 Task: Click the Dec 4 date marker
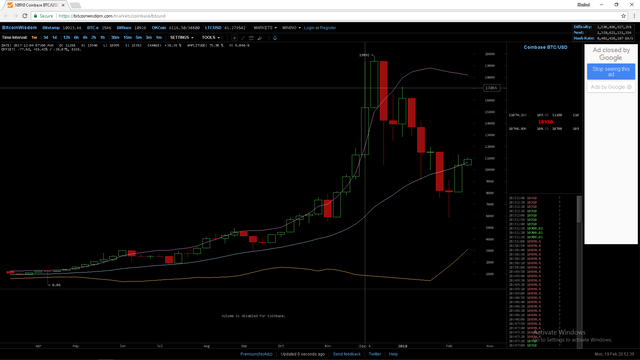click(365, 346)
